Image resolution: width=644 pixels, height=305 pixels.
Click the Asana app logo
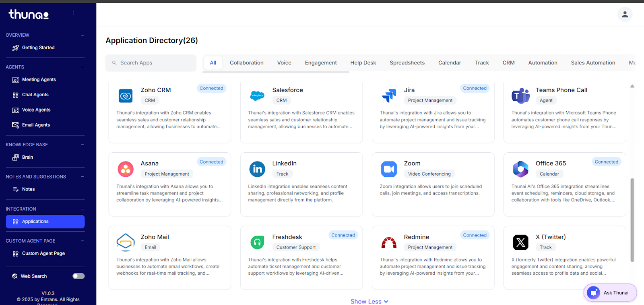[x=126, y=169]
